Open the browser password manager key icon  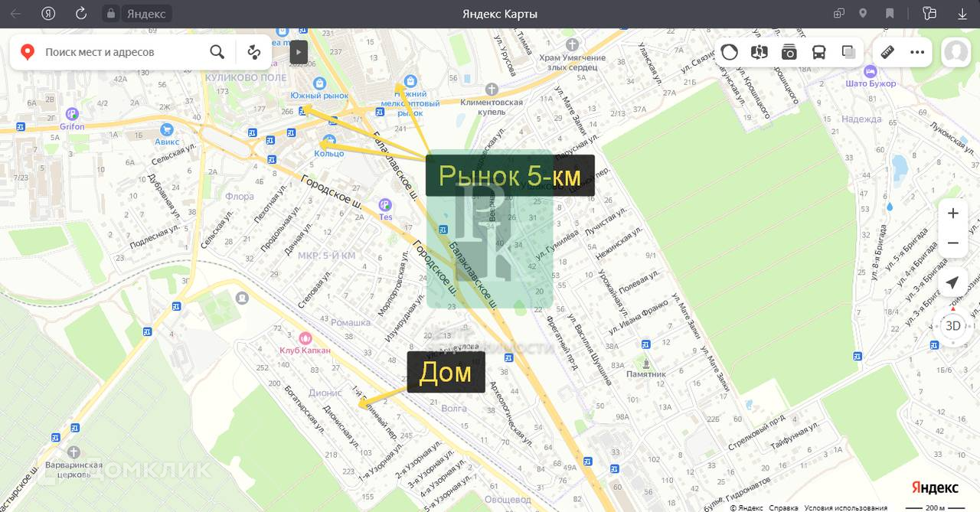929,14
